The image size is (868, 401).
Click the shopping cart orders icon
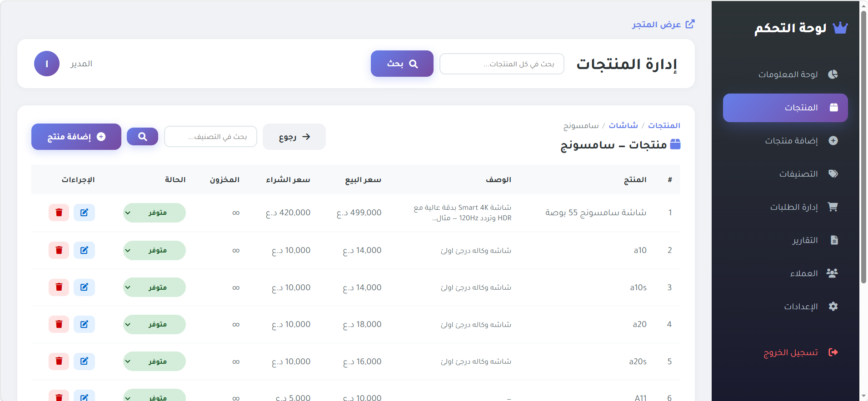(x=833, y=207)
